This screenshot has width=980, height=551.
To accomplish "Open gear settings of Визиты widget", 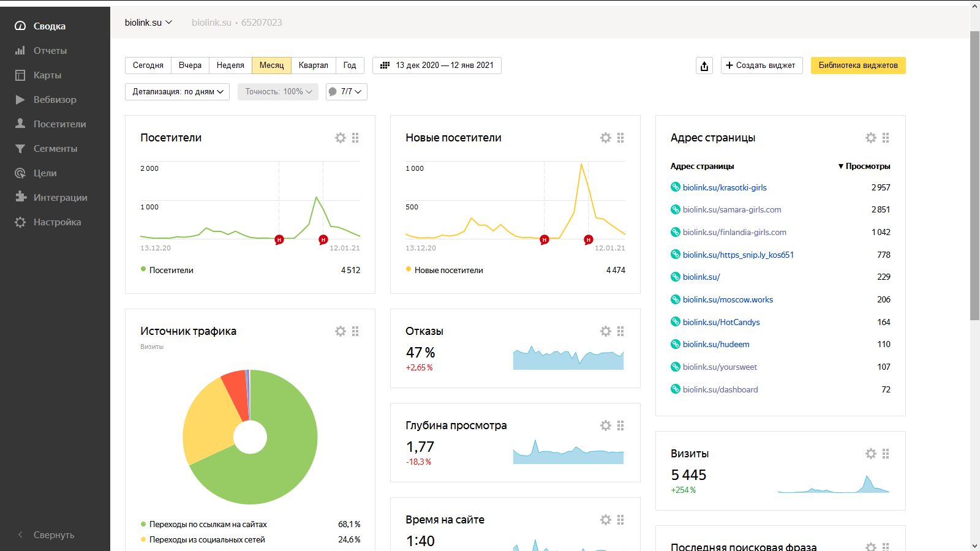I will point(871,454).
